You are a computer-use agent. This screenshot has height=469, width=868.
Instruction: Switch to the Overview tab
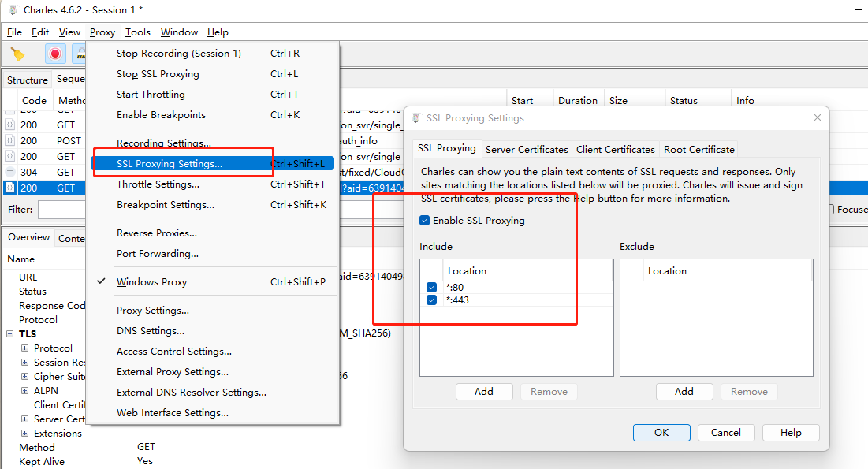point(29,237)
